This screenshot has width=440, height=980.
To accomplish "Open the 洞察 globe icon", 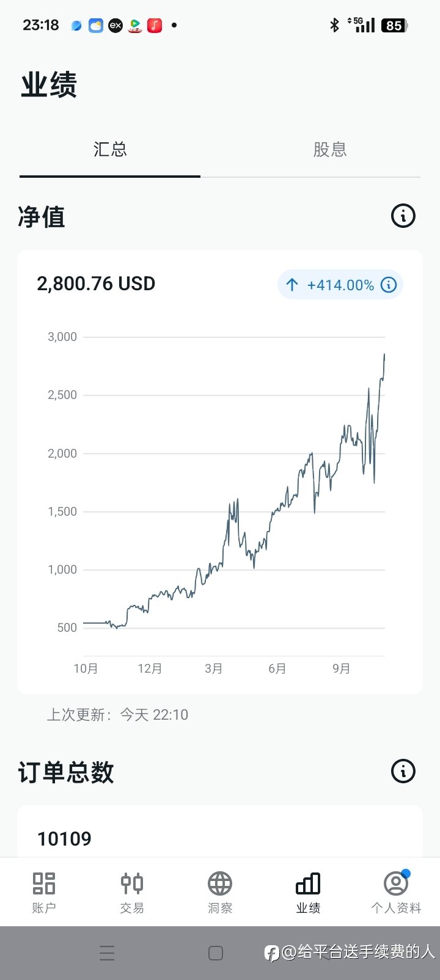I will coord(220,884).
